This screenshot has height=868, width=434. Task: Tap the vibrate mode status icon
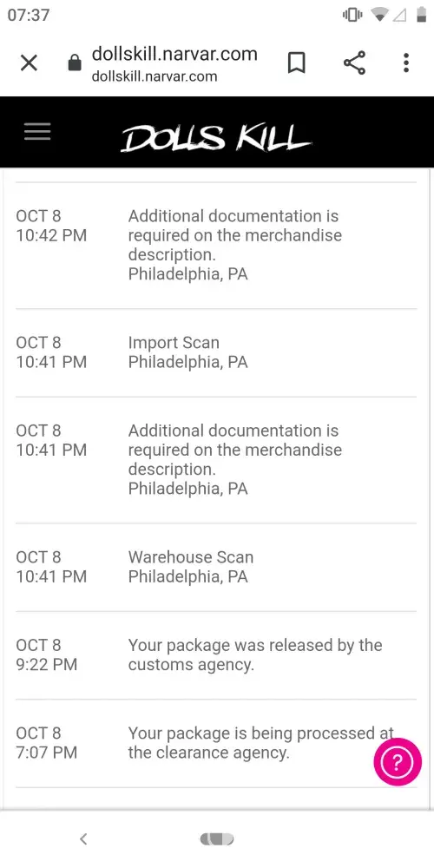352,16
